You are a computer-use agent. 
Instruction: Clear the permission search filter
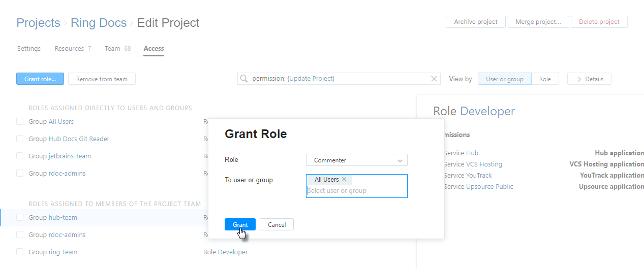434,79
